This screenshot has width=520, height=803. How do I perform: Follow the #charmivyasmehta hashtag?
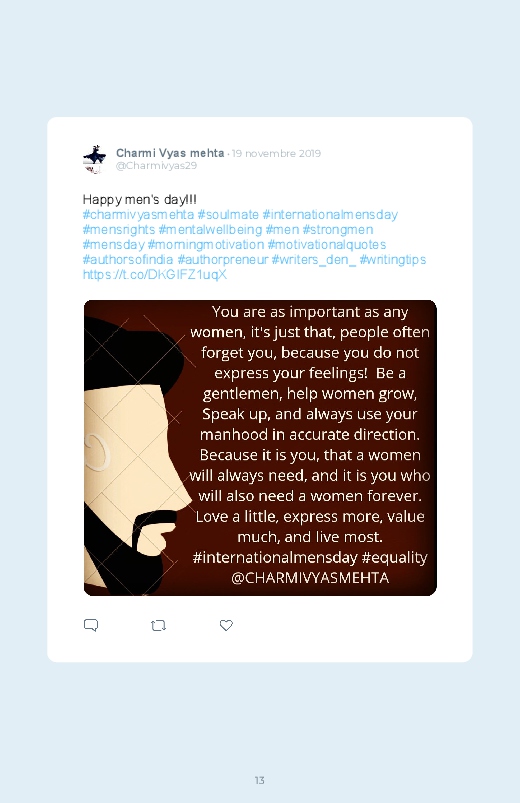point(138,215)
